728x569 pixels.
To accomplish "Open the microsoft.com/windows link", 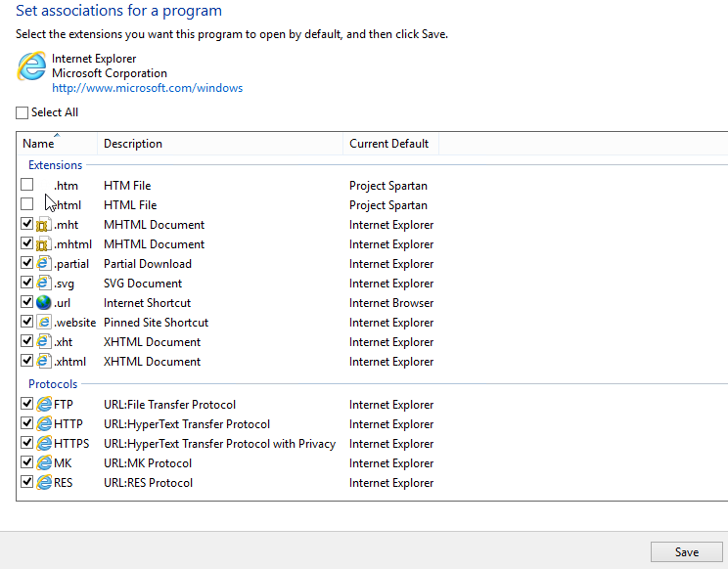I will click(x=147, y=88).
